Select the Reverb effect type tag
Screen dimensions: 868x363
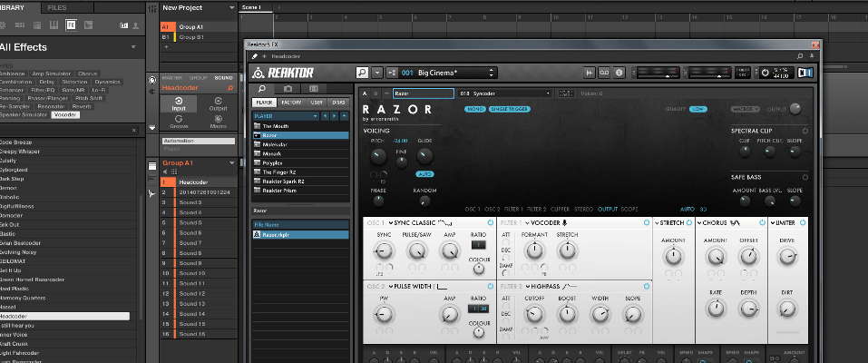pyautogui.click(x=82, y=106)
